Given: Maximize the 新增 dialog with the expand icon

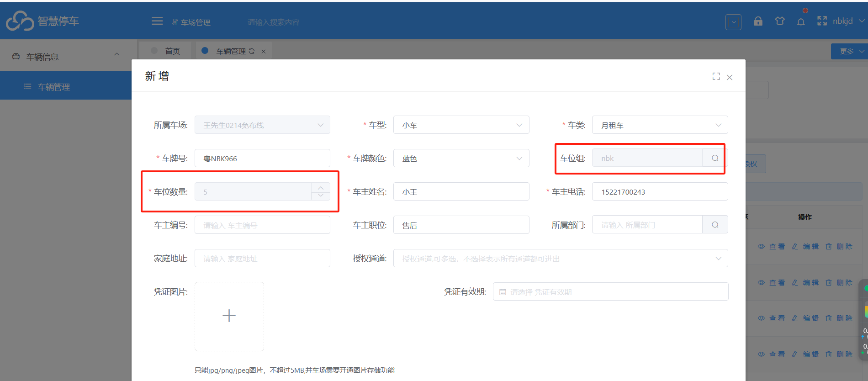Looking at the screenshot, I should pyautogui.click(x=716, y=77).
